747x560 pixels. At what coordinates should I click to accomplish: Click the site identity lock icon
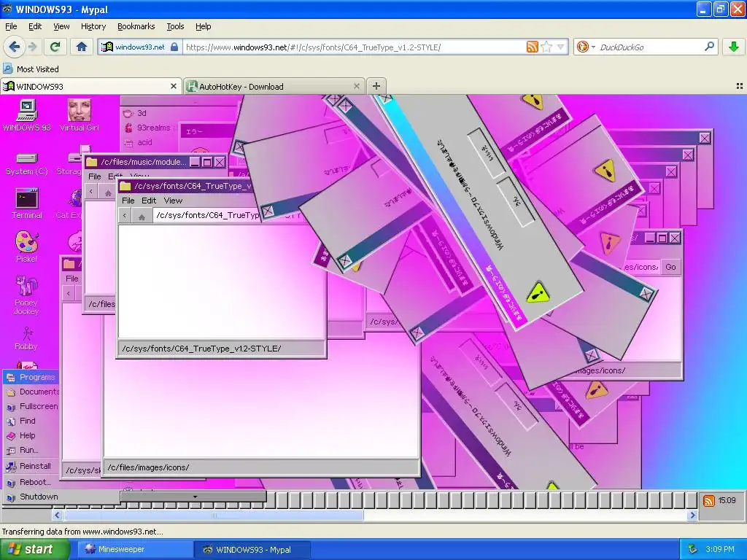pos(174,47)
